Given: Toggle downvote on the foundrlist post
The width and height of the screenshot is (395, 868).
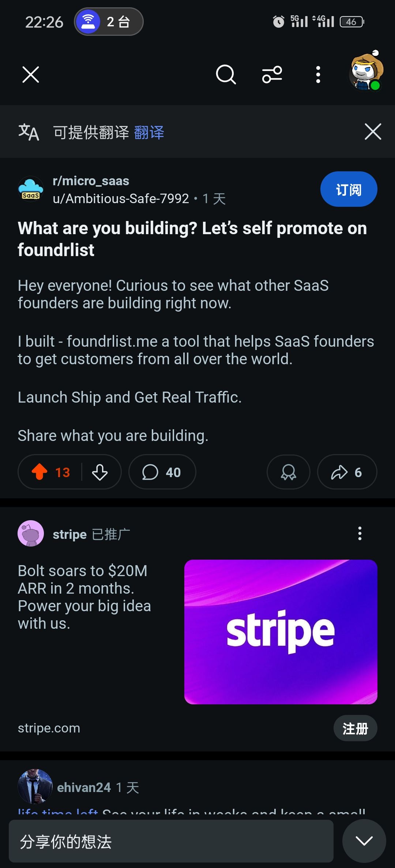Looking at the screenshot, I should tap(99, 472).
